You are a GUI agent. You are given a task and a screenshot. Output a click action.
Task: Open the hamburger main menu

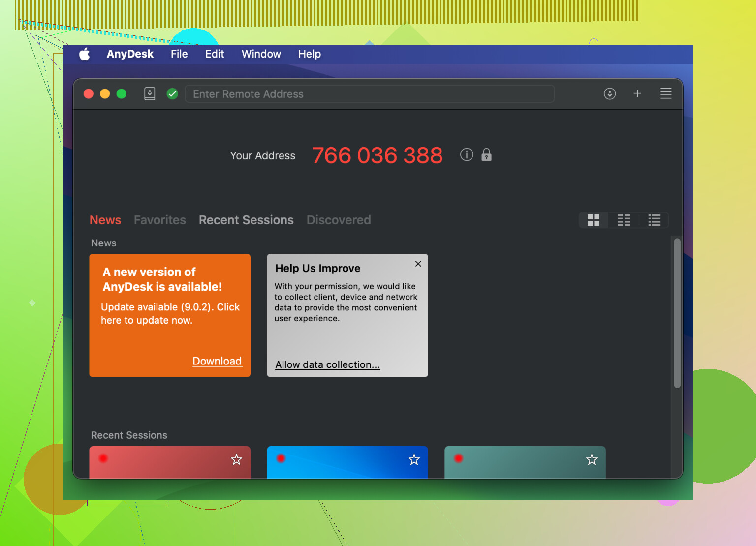coord(665,93)
